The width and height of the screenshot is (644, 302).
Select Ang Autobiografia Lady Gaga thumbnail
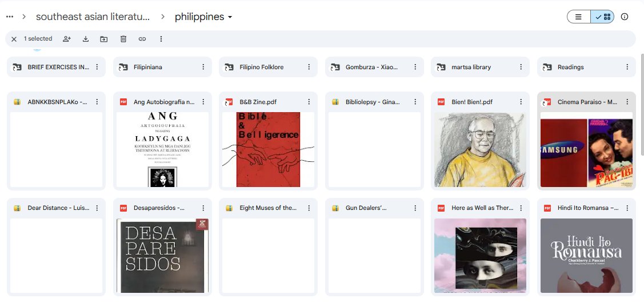click(x=162, y=149)
